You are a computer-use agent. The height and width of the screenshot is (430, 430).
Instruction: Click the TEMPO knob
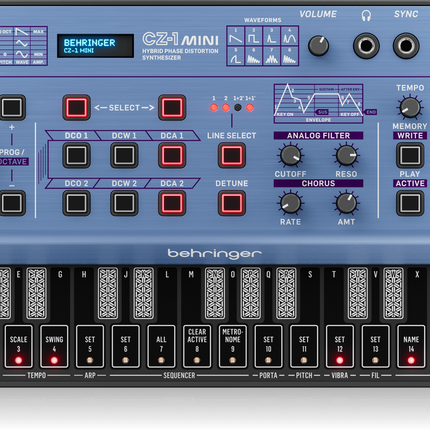pyautogui.click(x=410, y=107)
